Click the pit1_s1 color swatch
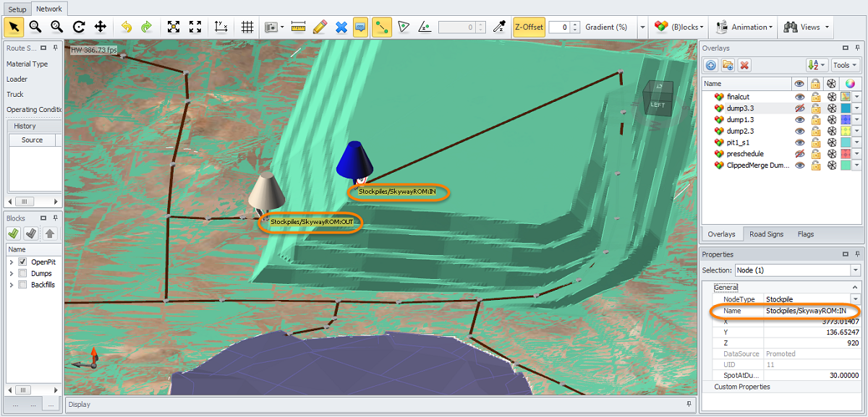The height and width of the screenshot is (417, 868). click(x=845, y=142)
